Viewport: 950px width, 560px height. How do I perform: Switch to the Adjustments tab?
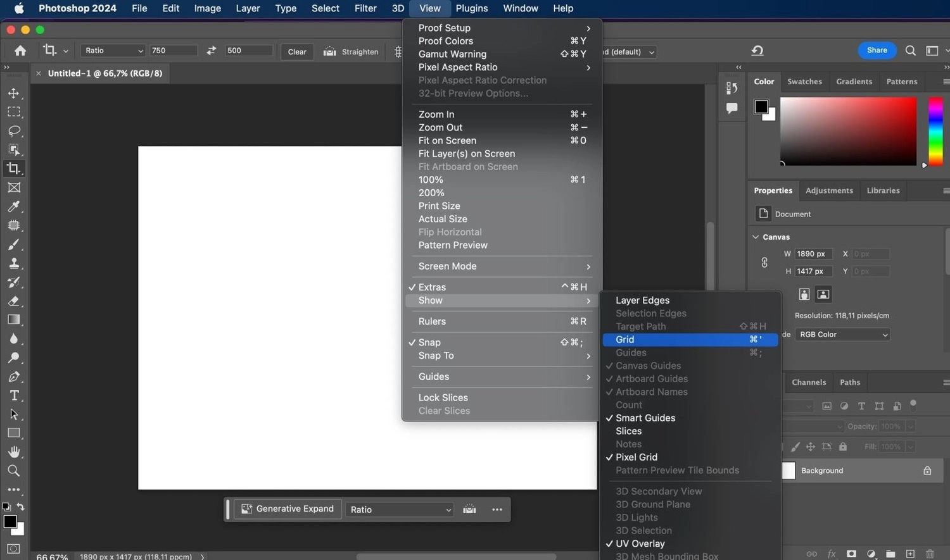(x=829, y=190)
